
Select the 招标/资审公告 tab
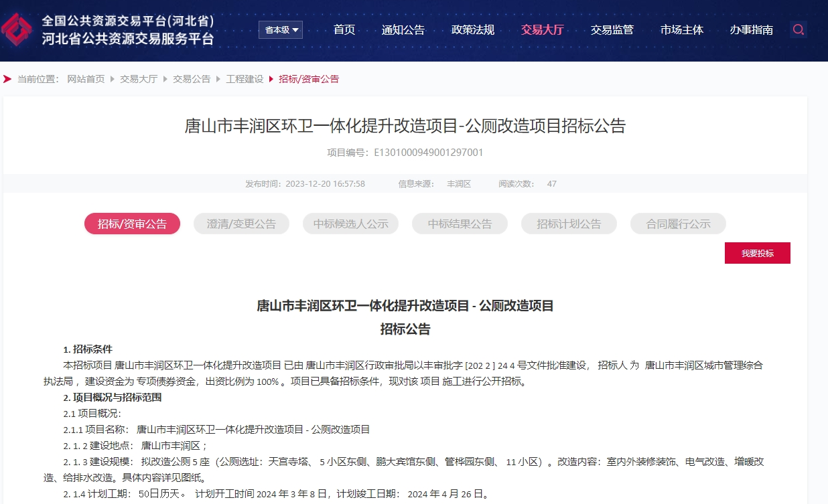point(132,224)
